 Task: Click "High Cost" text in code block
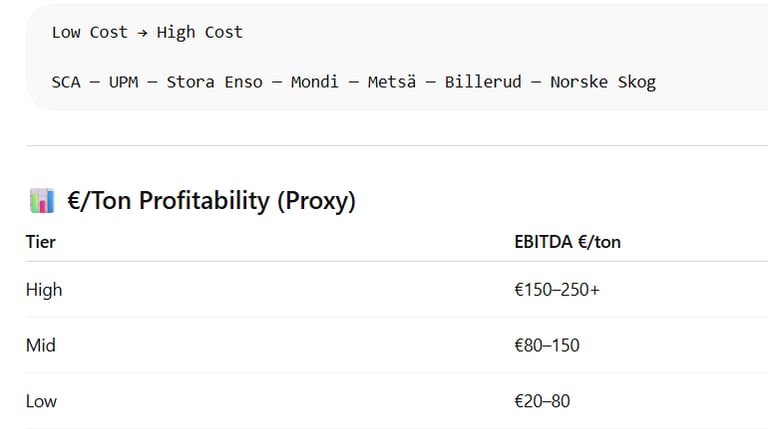click(199, 32)
